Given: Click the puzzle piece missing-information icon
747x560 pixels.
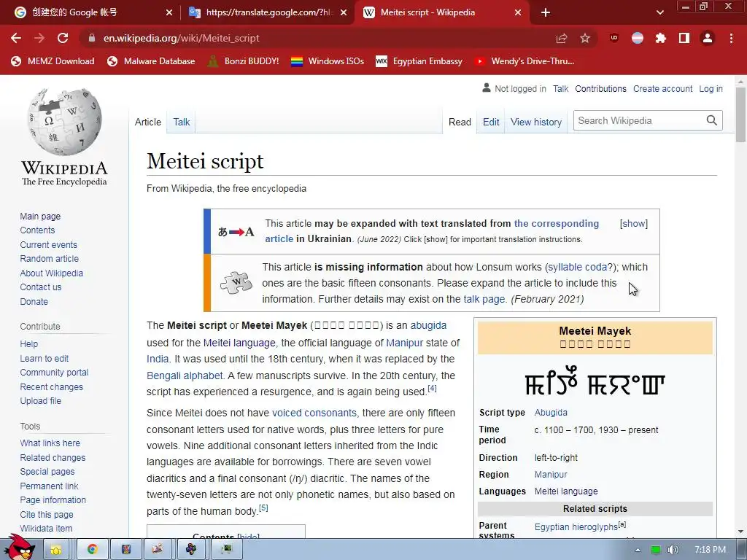Looking at the screenshot, I should tap(236, 283).
